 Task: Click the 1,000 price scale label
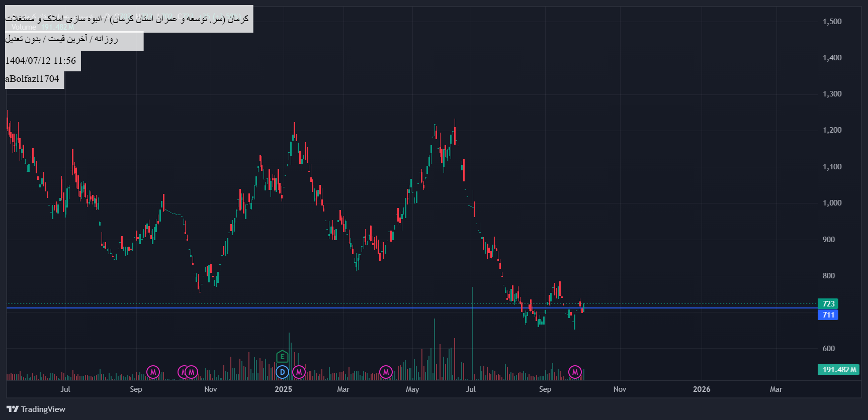[x=832, y=203]
